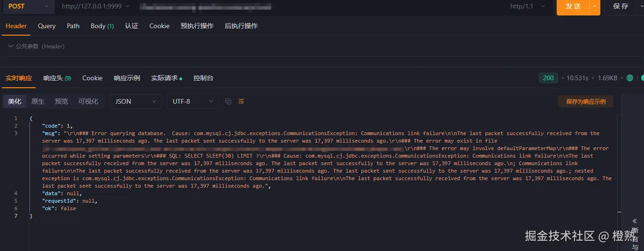Toggle the orange word-wrap icon

(x=241, y=101)
